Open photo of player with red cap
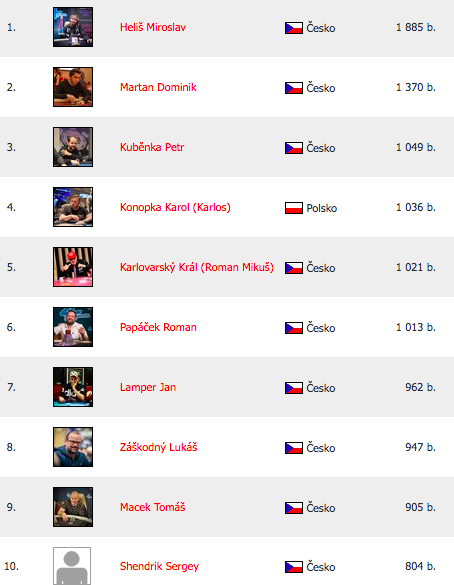Screen dimensions: 454x585 tap(73, 267)
